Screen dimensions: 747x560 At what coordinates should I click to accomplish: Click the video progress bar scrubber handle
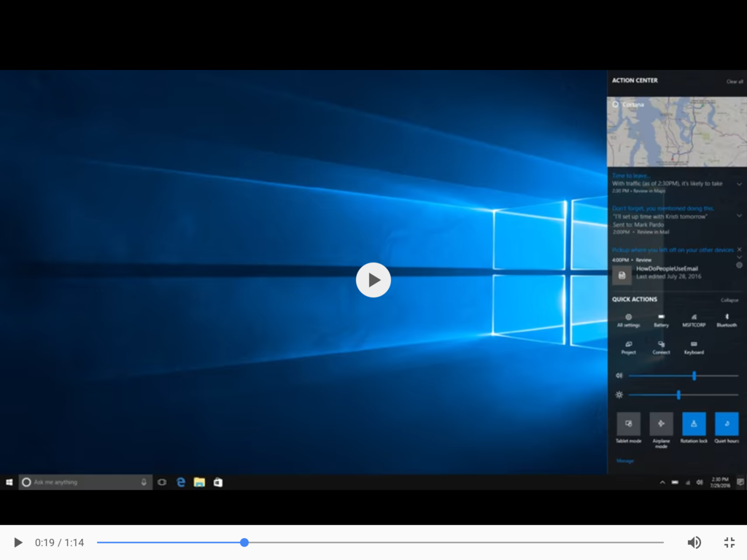point(244,542)
